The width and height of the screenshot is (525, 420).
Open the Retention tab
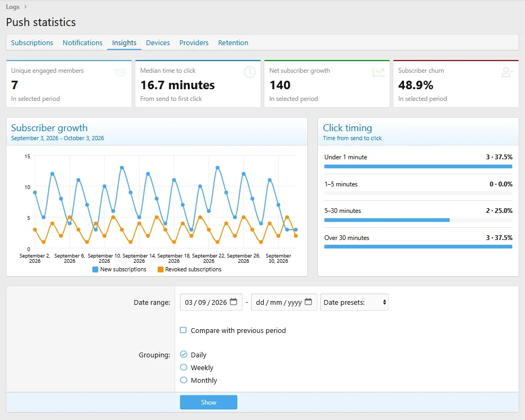coord(233,43)
